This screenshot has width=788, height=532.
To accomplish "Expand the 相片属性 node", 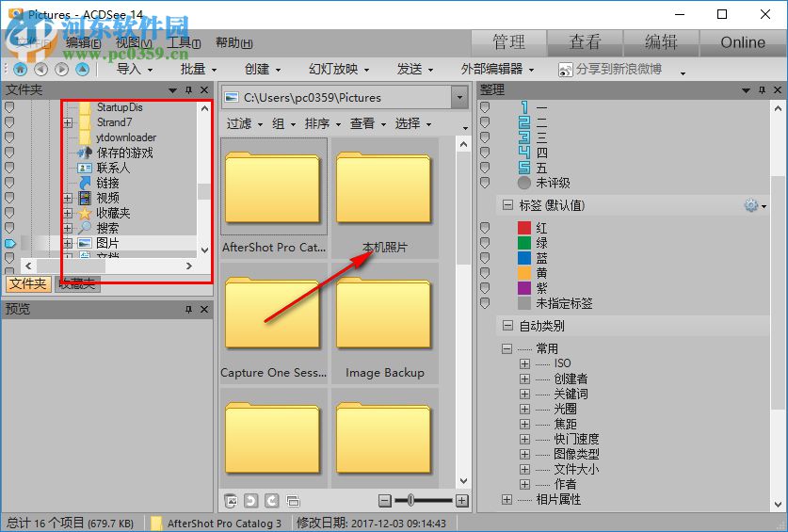I will (507, 499).
